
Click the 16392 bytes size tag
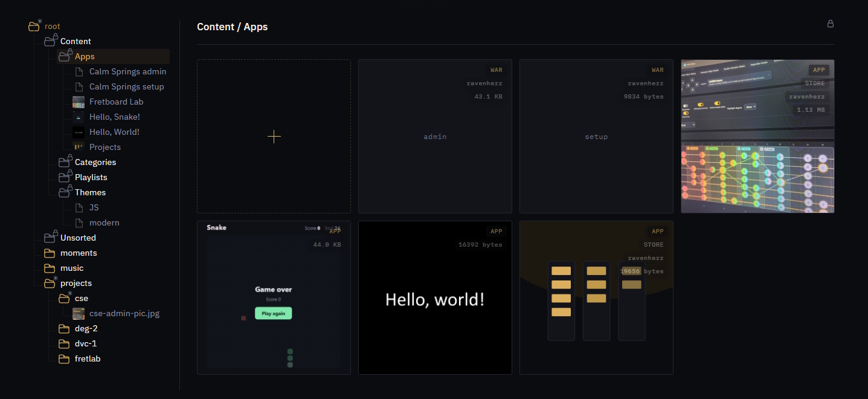click(x=480, y=245)
